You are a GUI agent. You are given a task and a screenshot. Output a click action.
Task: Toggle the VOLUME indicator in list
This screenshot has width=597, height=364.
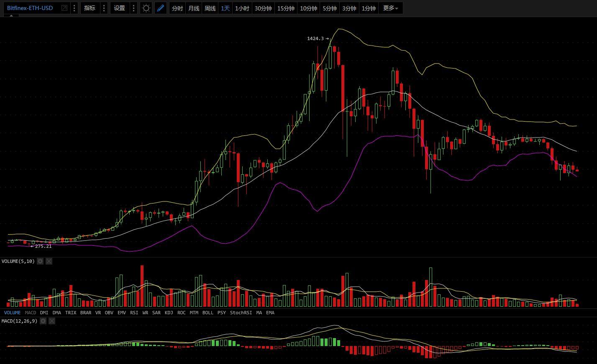12,313
